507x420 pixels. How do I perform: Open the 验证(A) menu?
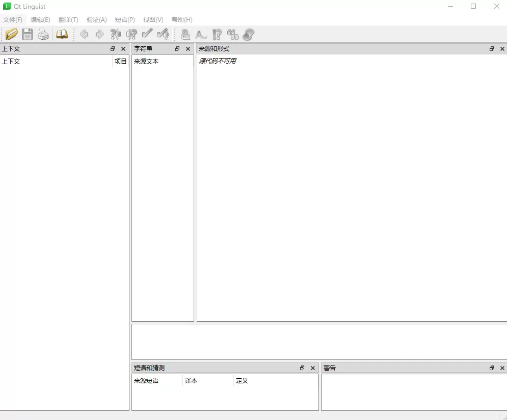pyautogui.click(x=96, y=19)
